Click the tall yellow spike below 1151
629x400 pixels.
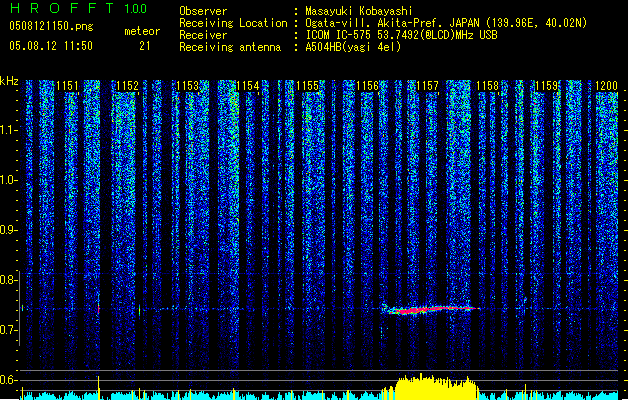(x=99, y=388)
